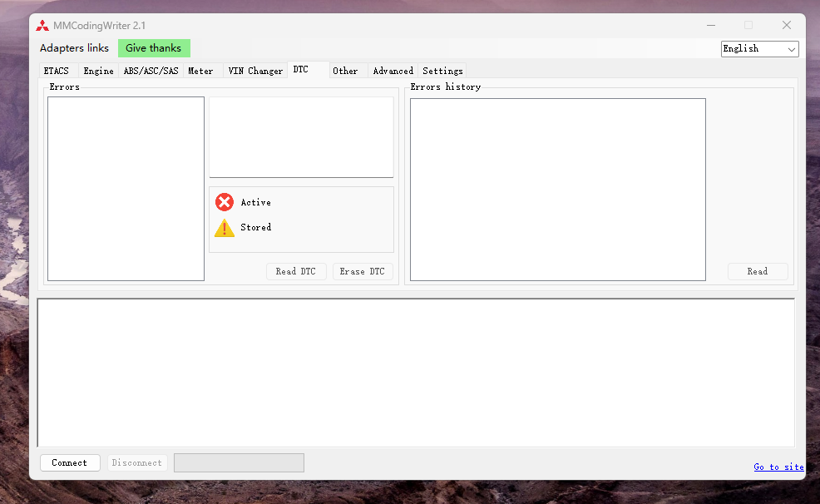
Task: Click the large log output area
Action: coord(417,373)
